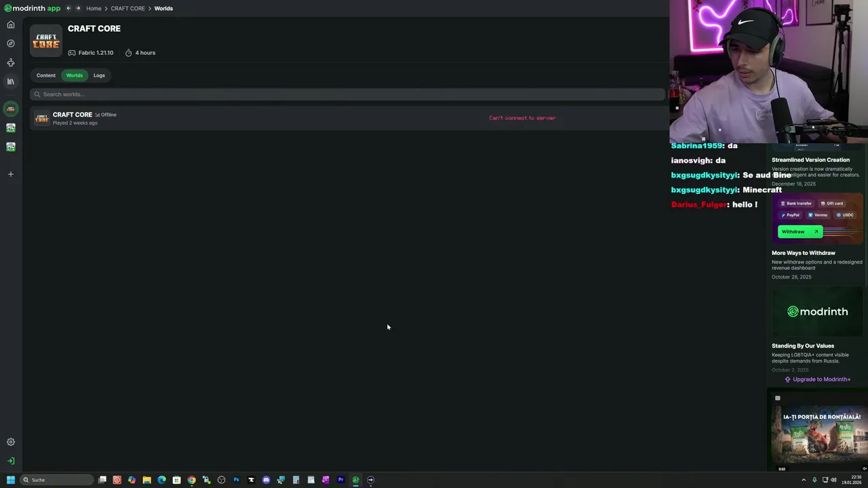
Task: Switch to the Content tab
Action: click(46, 75)
